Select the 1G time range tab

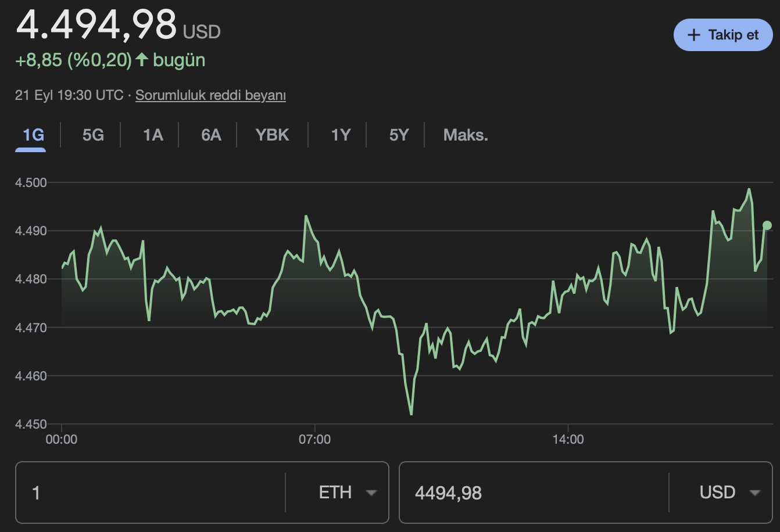34,135
